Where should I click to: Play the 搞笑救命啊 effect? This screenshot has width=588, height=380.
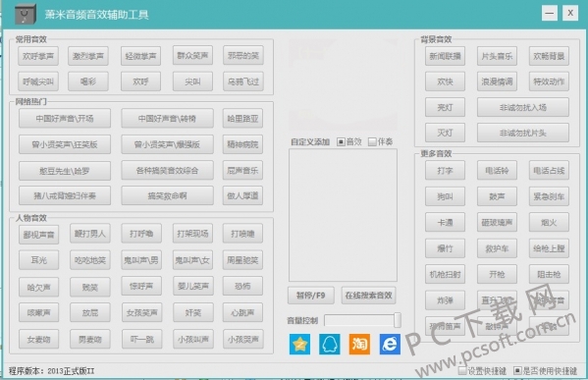pyautogui.click(x=167, y=195)
